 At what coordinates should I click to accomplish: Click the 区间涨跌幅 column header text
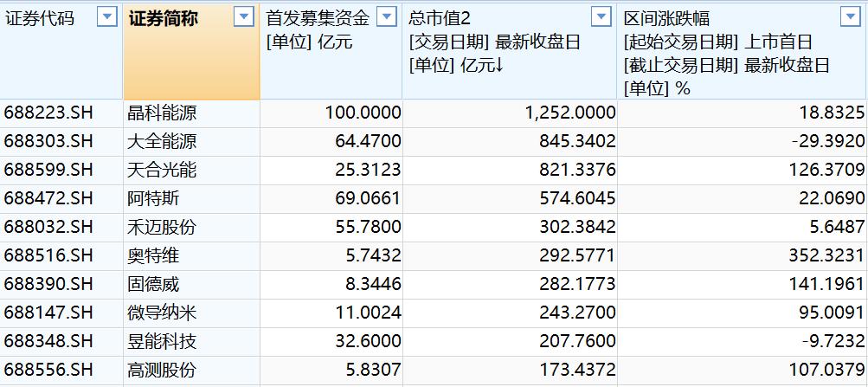[x=666, y=19]
